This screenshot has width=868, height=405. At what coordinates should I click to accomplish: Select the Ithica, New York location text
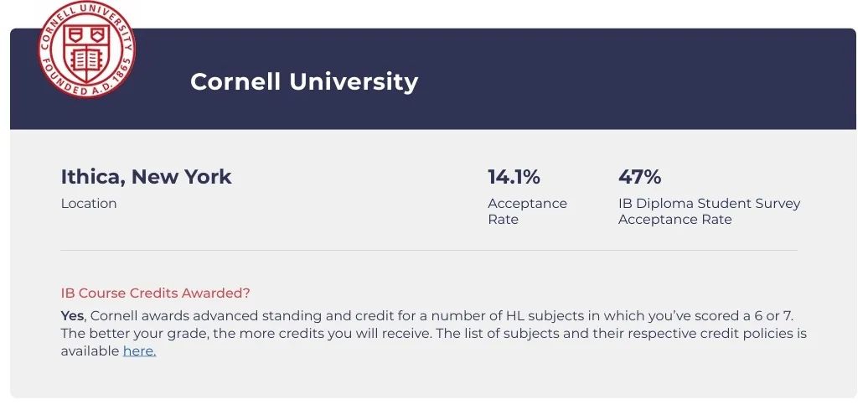(x=146, y=177)
